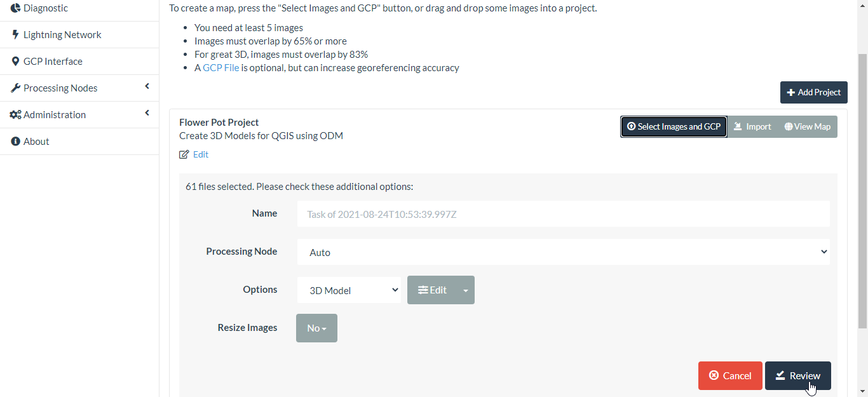
Task: Expand the Processing Nodes submenu chevron
Action: [x=147, y=86]
